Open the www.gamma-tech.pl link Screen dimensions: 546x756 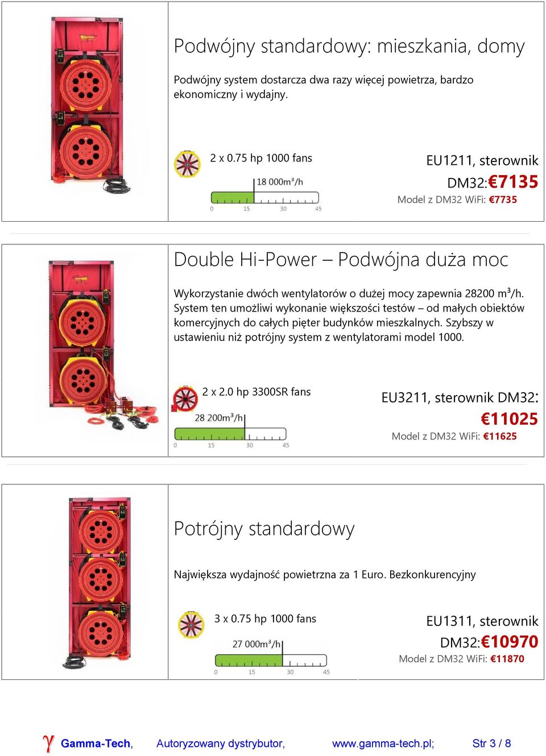click(x=383, y=743)
